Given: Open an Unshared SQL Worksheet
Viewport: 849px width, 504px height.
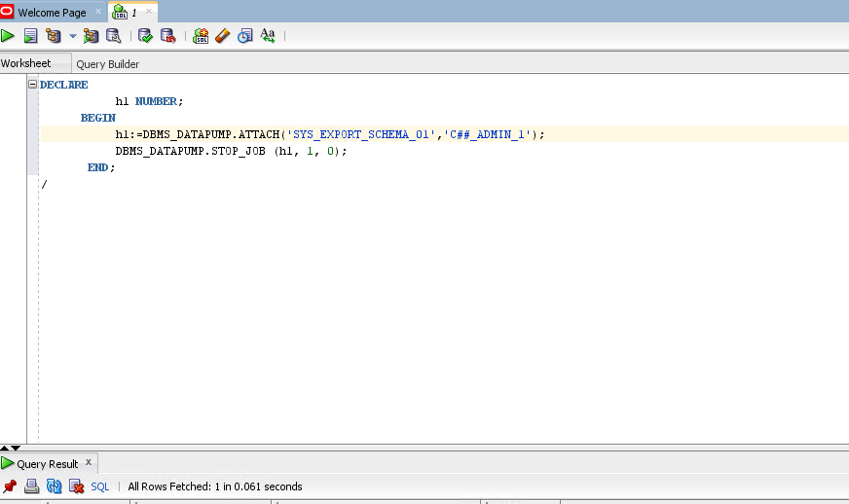Looking at the screenshot, I should tap(201, 36).
